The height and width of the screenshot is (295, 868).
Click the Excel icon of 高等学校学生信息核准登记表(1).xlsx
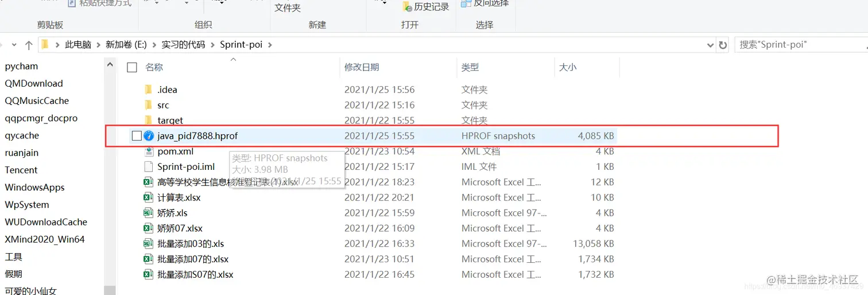pyautogui.click(x=149, y=182)
